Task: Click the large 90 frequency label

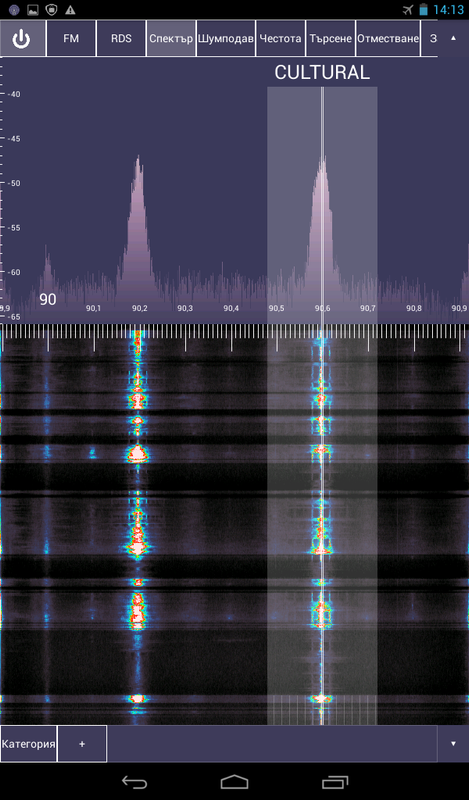Action: pos(48,299)
